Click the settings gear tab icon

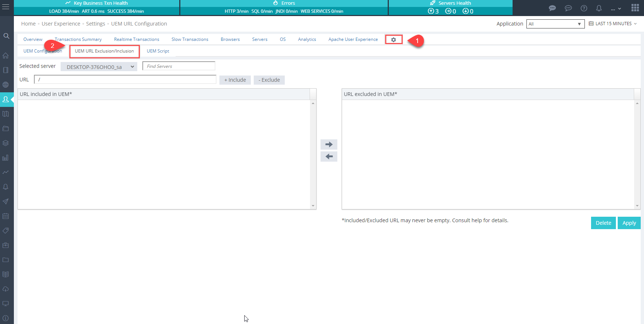click(x=394, y=40)
